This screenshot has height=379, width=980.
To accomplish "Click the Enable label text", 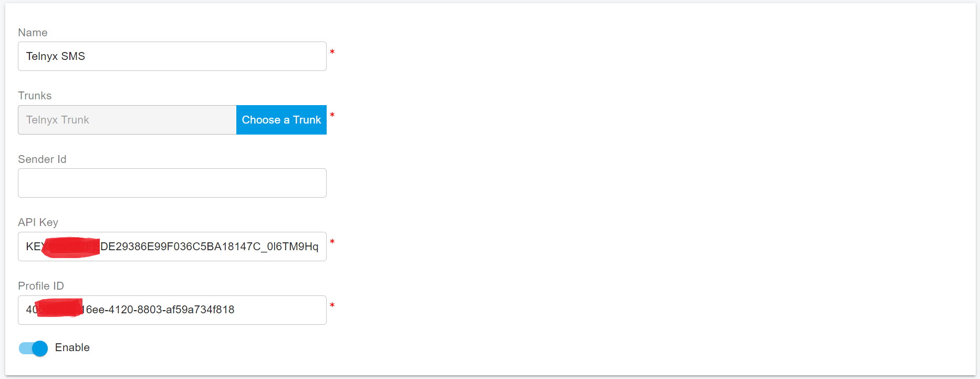I will click(x=72, y=347).
